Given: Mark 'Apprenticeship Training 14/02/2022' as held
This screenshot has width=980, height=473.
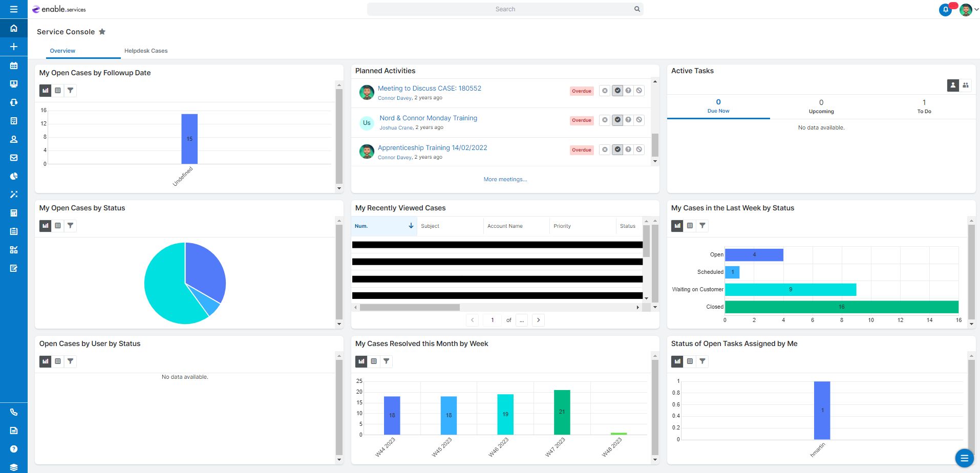Looking at the screenshot, I should [617, 149].
